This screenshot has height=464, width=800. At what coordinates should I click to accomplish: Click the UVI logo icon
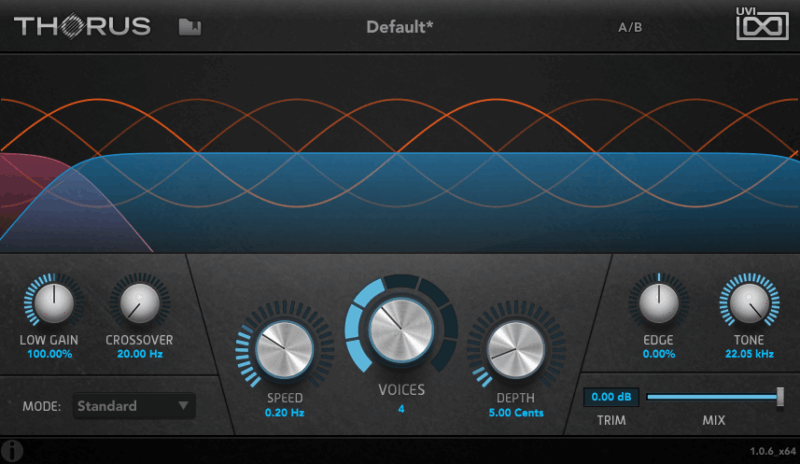click(762, 24)
